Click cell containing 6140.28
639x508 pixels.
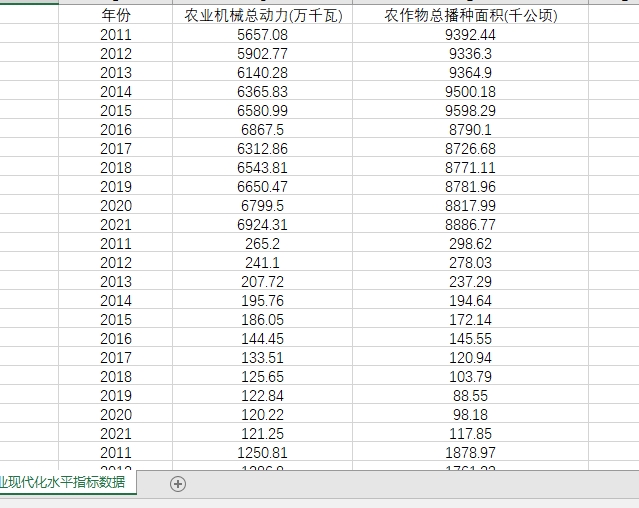coord(262,73)
